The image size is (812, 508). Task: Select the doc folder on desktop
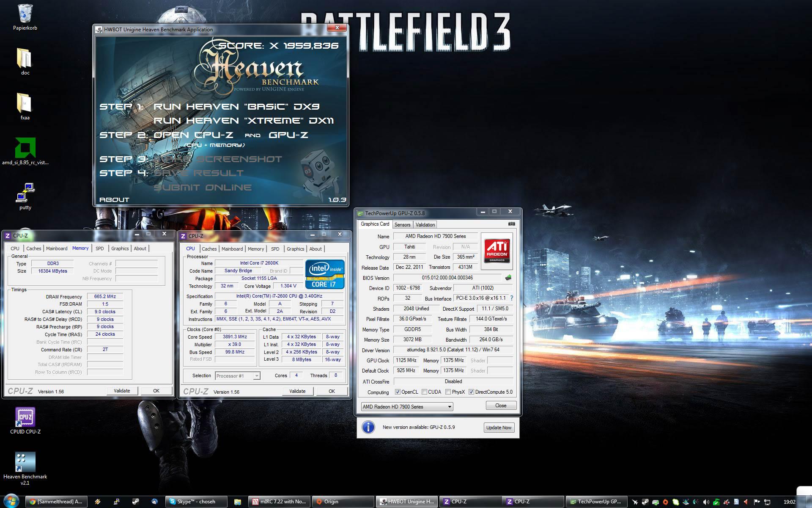[25, 61]
